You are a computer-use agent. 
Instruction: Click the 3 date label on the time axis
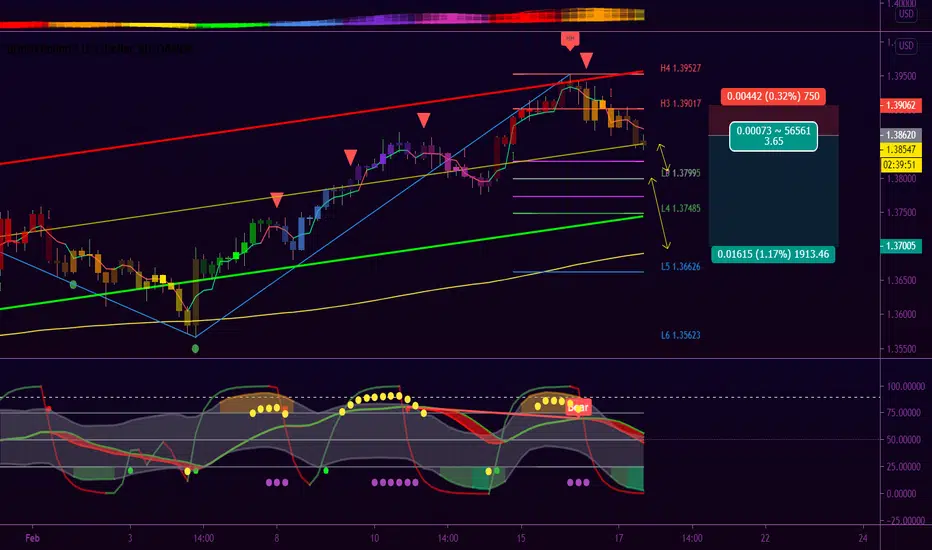[x=130, y=538]
